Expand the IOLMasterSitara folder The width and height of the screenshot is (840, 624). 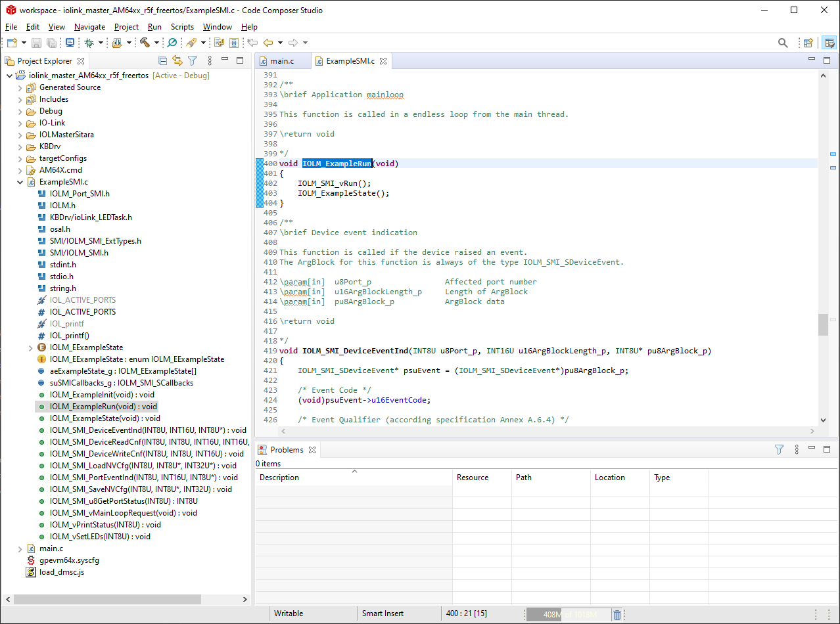tap(20, 135)
